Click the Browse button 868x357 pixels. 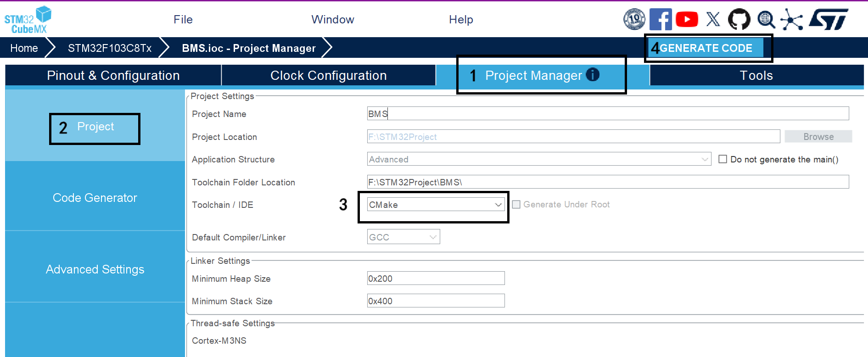click(818, 137)
